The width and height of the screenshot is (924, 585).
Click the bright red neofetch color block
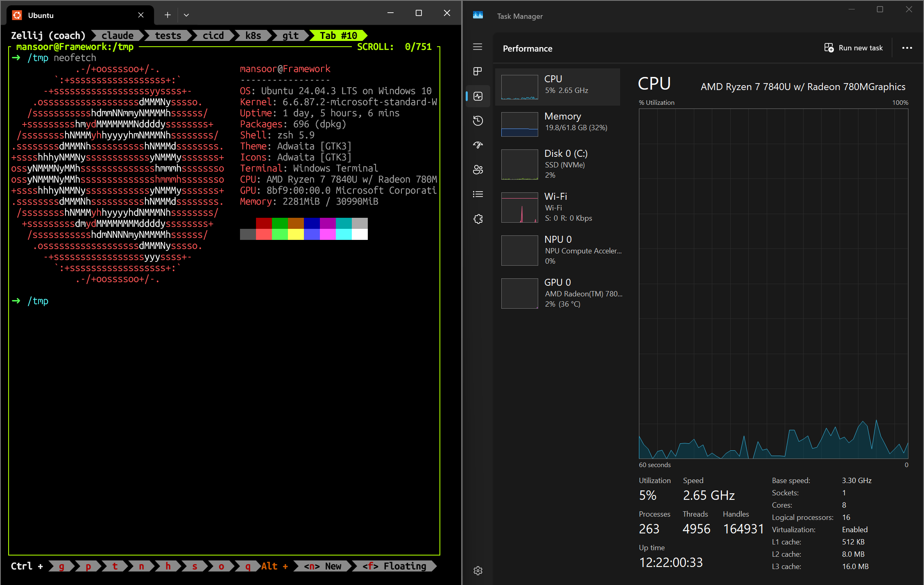point(264,234)
